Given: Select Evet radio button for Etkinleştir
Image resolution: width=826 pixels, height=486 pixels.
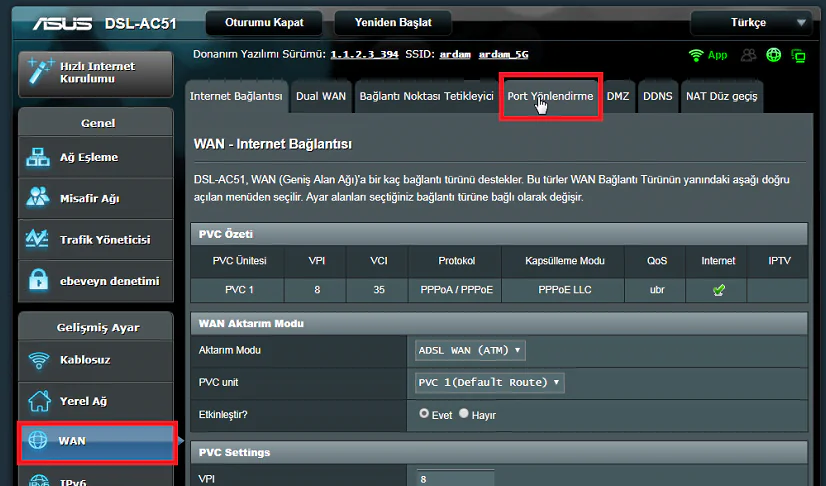Looking at the screenshot, I should tap(424, 414).
